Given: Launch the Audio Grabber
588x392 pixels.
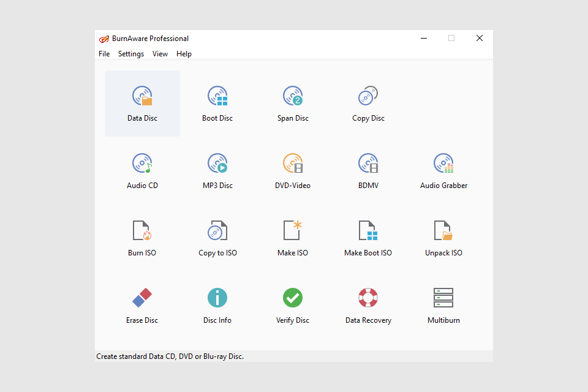Looking at the screenshot, I should pyautogui.click(x=443, y=170).
